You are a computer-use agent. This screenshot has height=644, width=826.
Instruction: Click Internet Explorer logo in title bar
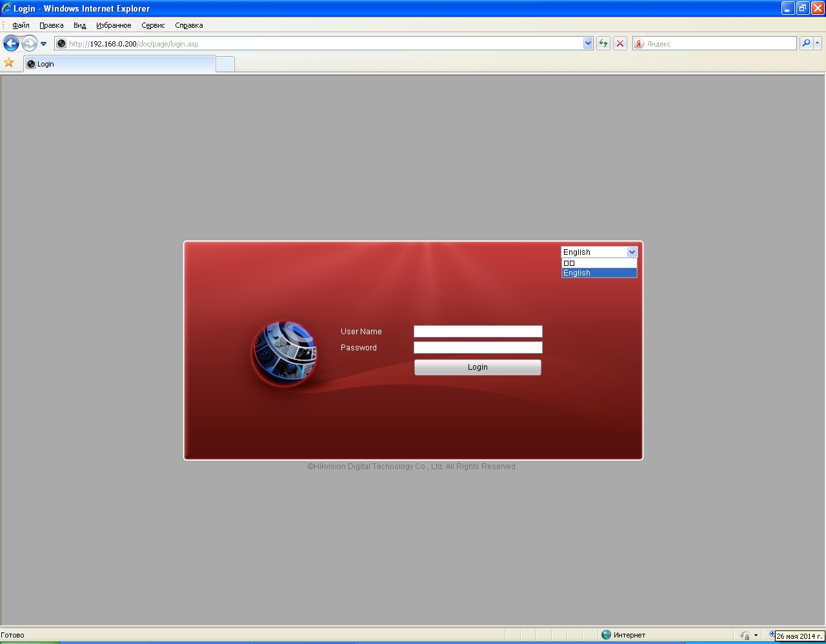(6, 8)
